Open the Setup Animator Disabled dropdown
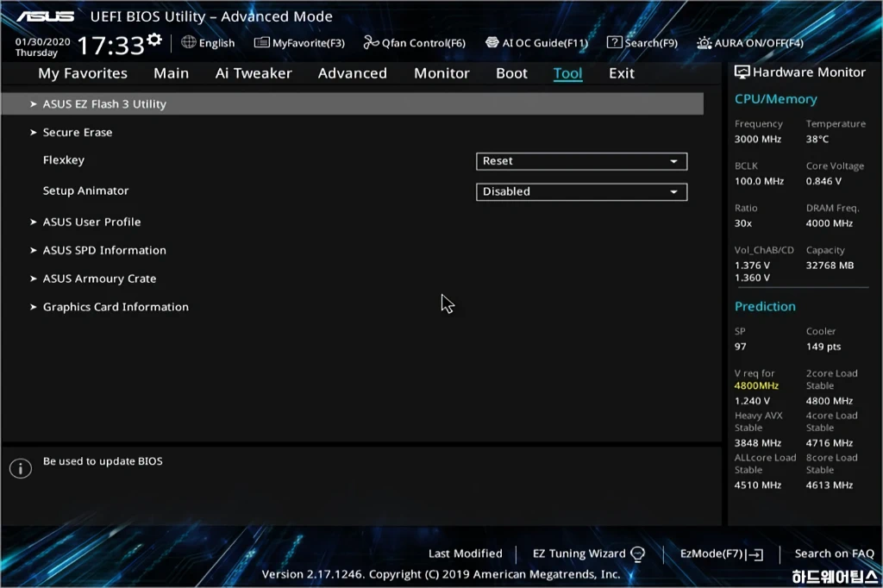 [581, 191]
